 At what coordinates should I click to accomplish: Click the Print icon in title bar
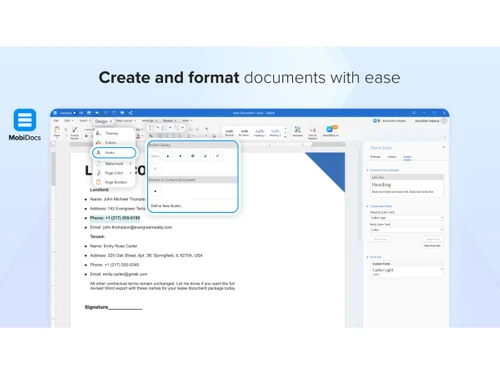(x=122, y=113)
